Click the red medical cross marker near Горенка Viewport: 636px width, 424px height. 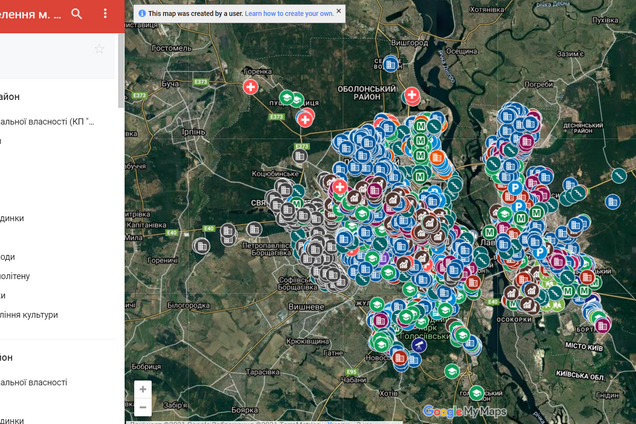pyautogui.click(x=250, y=87)
